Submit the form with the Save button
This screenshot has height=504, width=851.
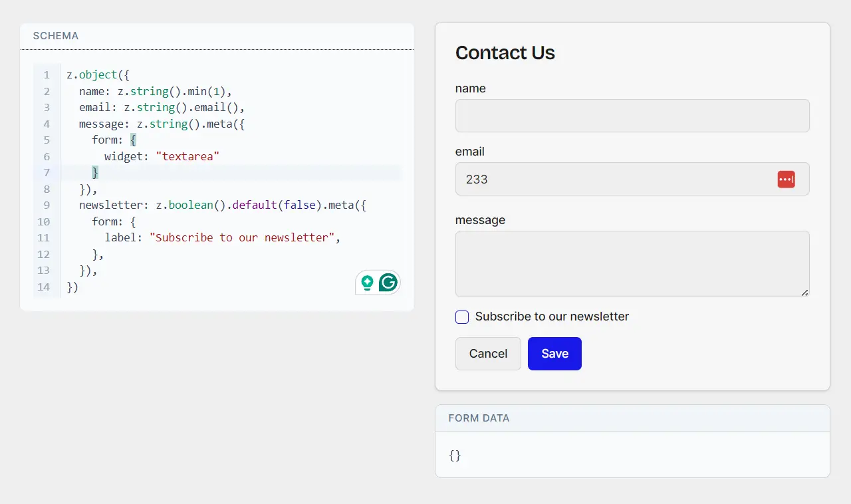[x=554, y=354]
